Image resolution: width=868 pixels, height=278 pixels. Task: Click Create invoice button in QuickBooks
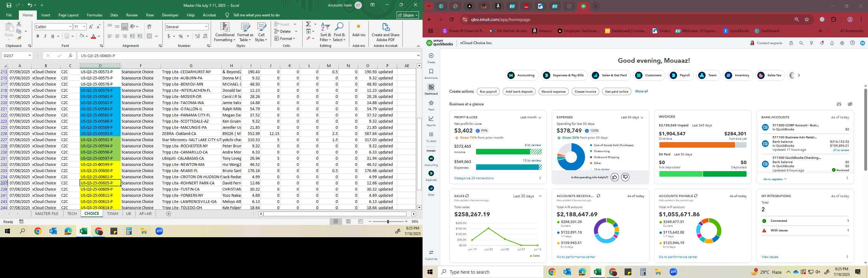tap(585, 91)
